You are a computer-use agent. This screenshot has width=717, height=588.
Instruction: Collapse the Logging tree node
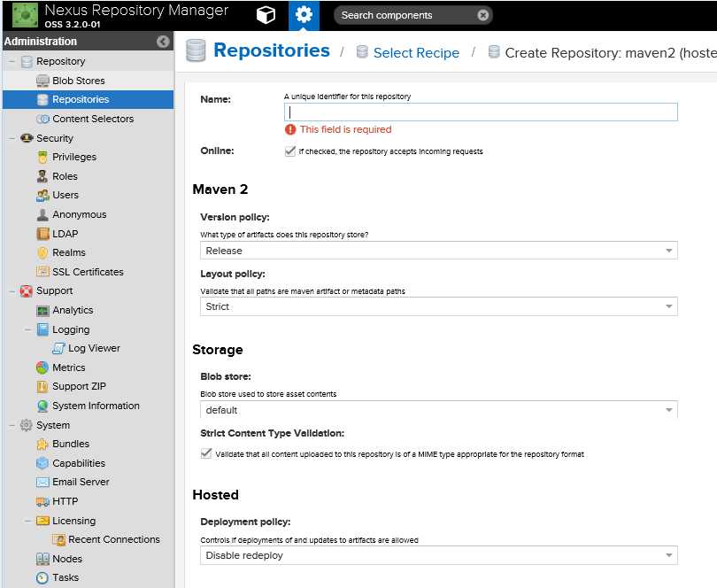[x=28, y=329]
